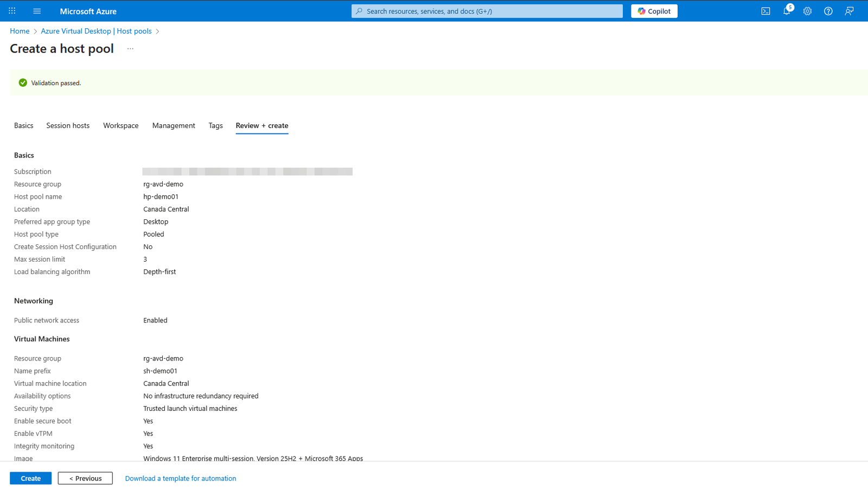Viewport: 868px width, 495px height.
Task: Open the notifications bell icon
Action: [x=786, y=11]
